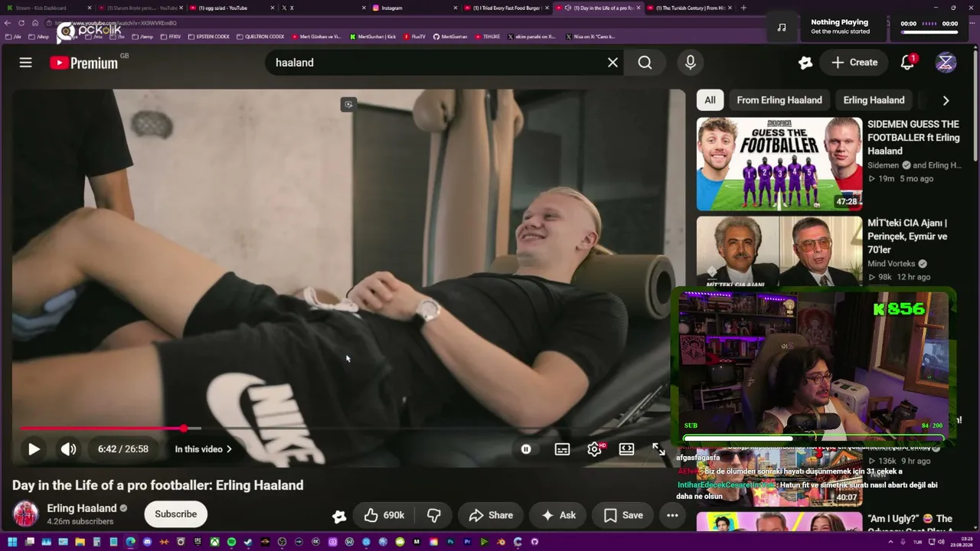980x551 pixels.
Task: Select the All filter chip
Action: pos(710,100)
